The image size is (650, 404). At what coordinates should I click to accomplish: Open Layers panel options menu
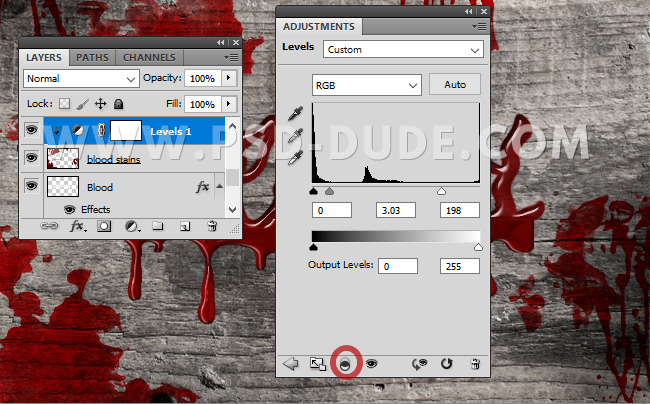(231, 57)
